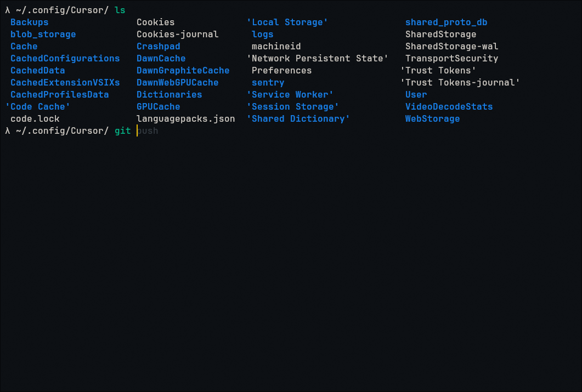Viewport: 582px width, 392px height.
Task: Click the SharedStorage file name
Action: [x=440, y=35]
